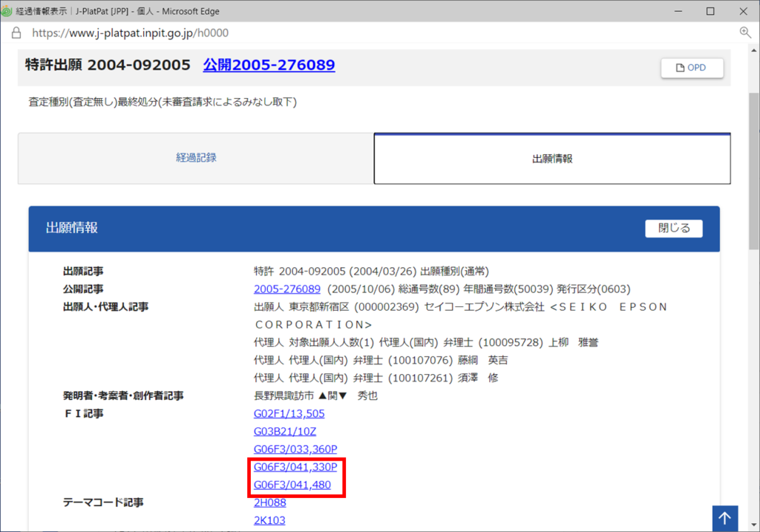Switch to the 経過記録 tab

pos(196,158)
